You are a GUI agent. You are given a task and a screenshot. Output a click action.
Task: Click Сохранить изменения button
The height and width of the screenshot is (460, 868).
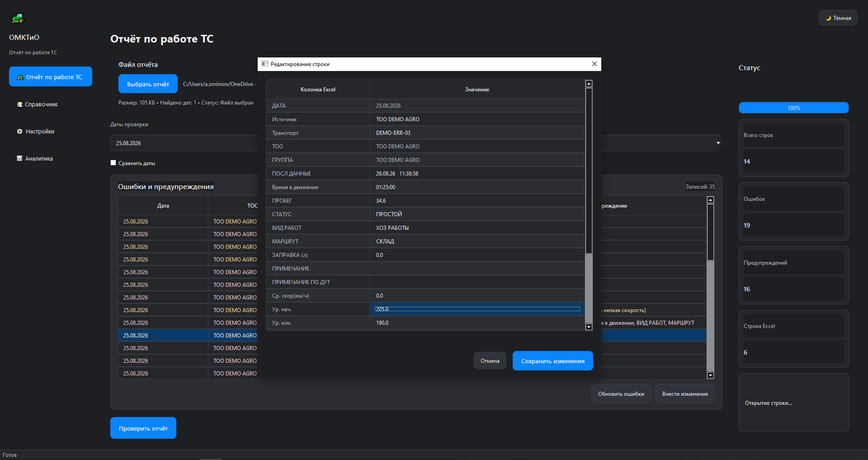pyautogui.click(x=552, y=361)
